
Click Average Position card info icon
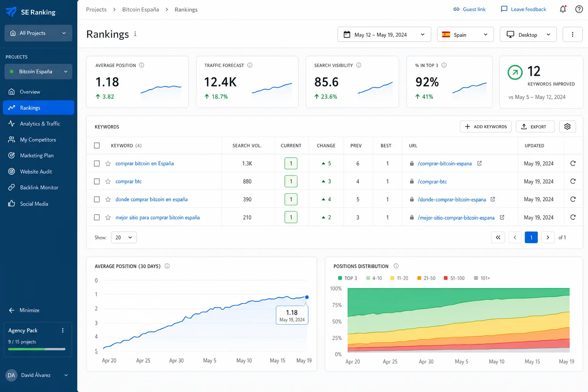coord(142,65)
